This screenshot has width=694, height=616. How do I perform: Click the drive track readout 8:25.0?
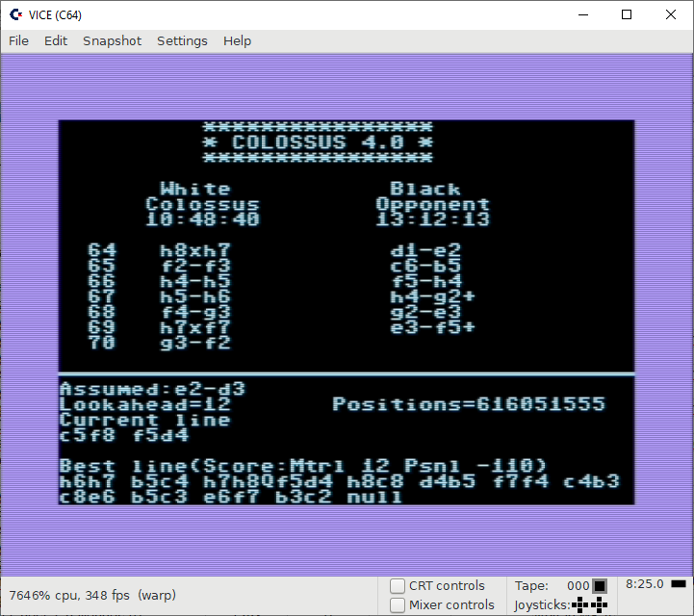coord(645,584)
